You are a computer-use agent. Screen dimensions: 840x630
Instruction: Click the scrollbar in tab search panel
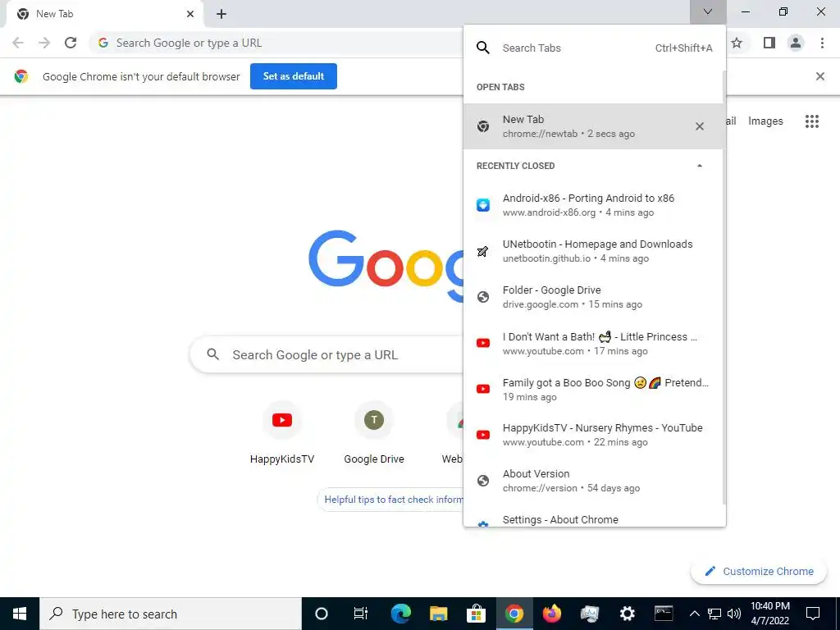(724, 288)
